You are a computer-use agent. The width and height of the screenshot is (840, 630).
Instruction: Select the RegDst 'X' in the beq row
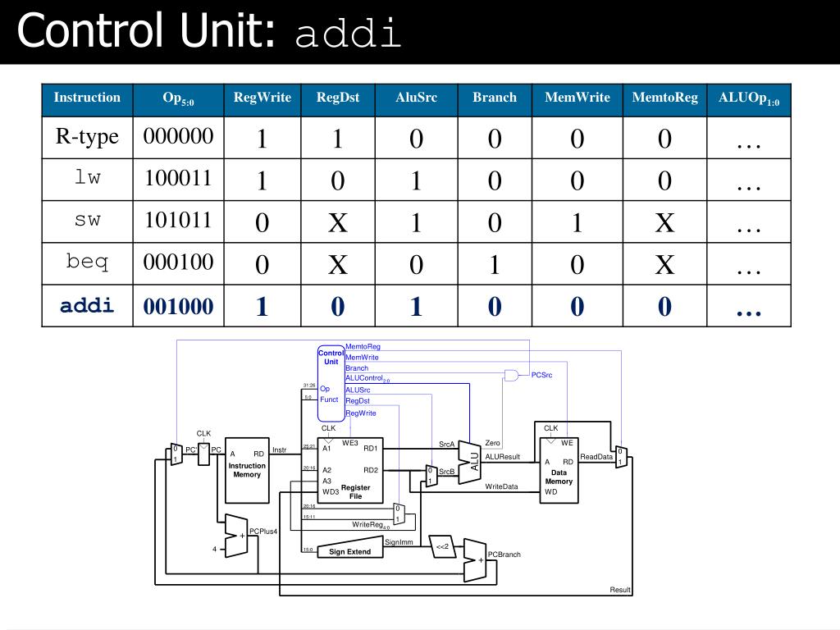point(338,264)
